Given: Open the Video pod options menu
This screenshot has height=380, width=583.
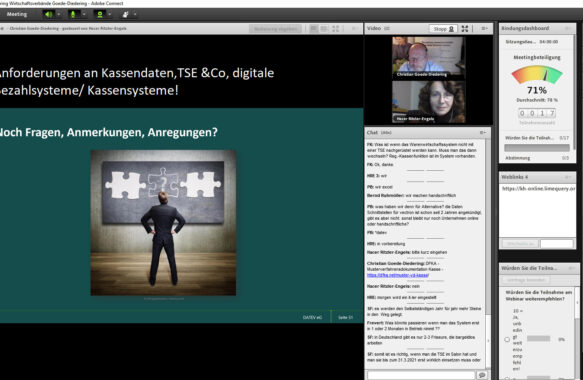Looking at the screenshot, I should point(484,28).
